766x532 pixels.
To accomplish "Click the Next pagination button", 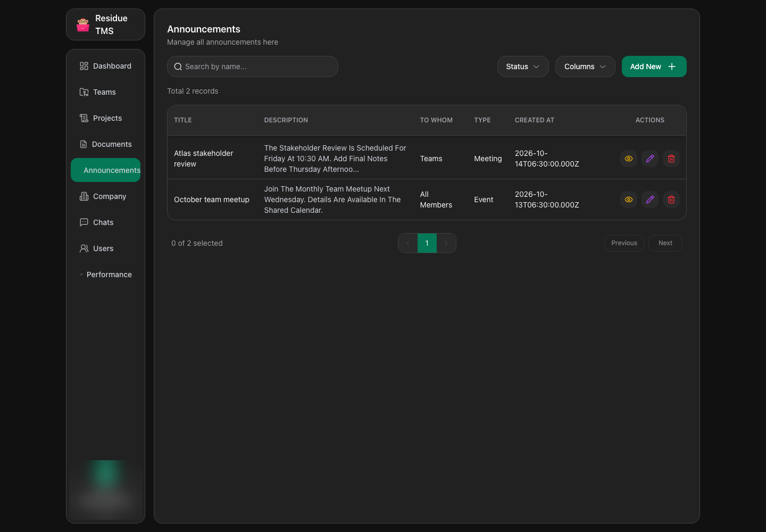I will pos(665,243).
